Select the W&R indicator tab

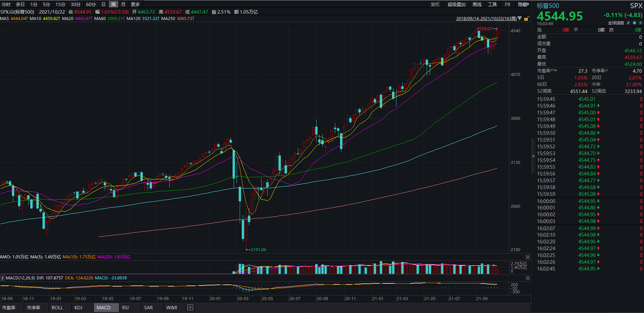(172, 308)
